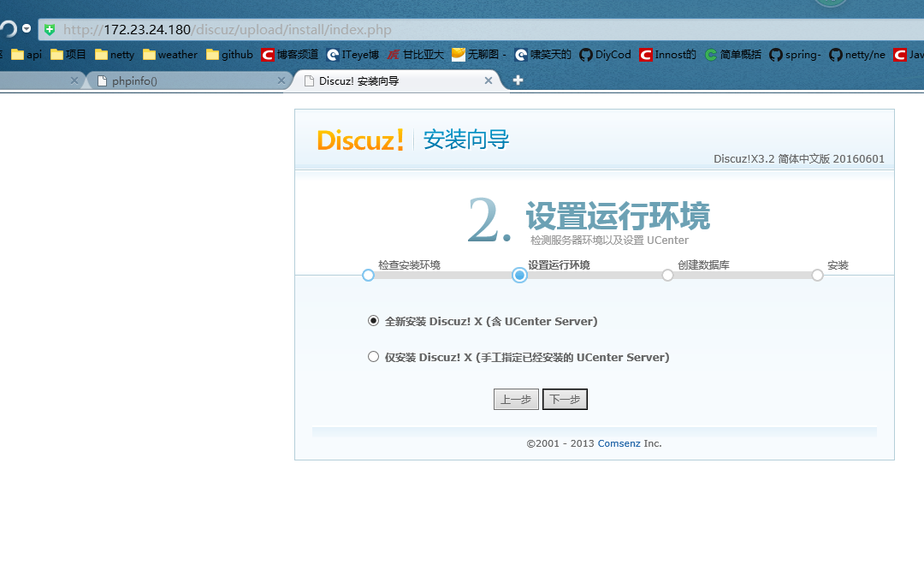Click the 设置运行环境 large heading
Image resolution: width=924 pixels, height=582 pixels.
coord(619,216)
